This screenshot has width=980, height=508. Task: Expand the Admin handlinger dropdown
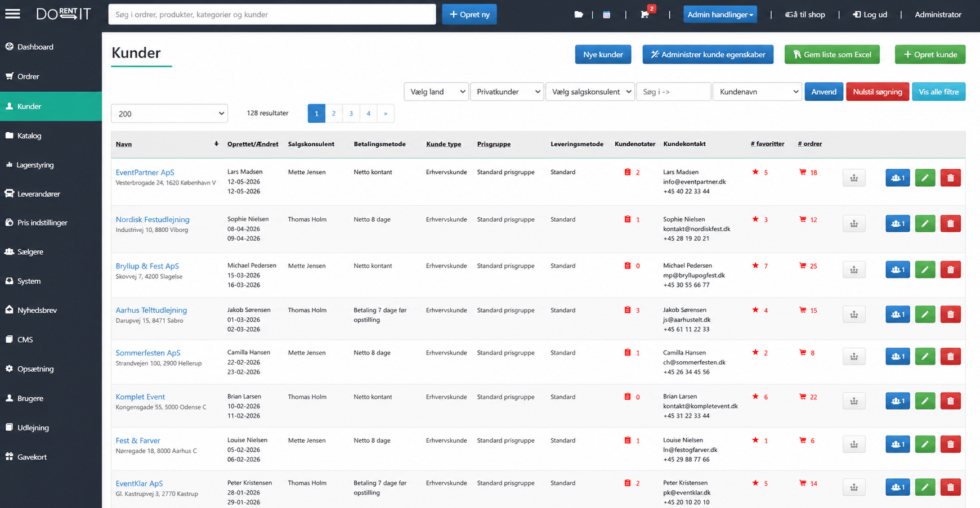[720, 15]
